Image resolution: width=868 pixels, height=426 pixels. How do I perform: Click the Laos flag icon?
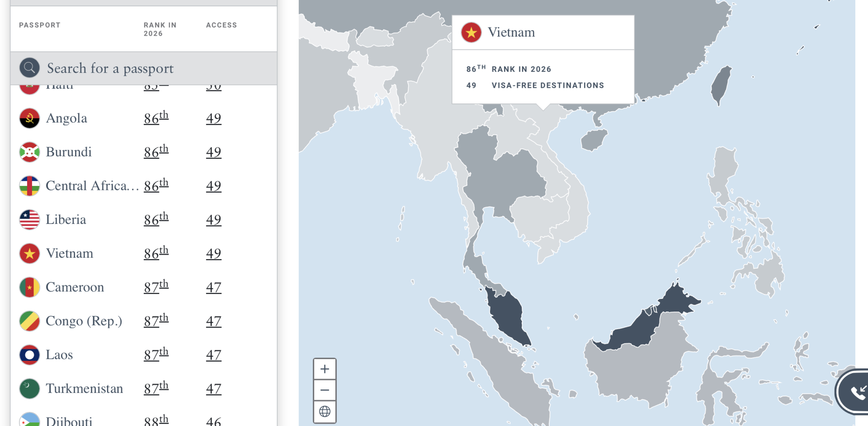point(29,355)
